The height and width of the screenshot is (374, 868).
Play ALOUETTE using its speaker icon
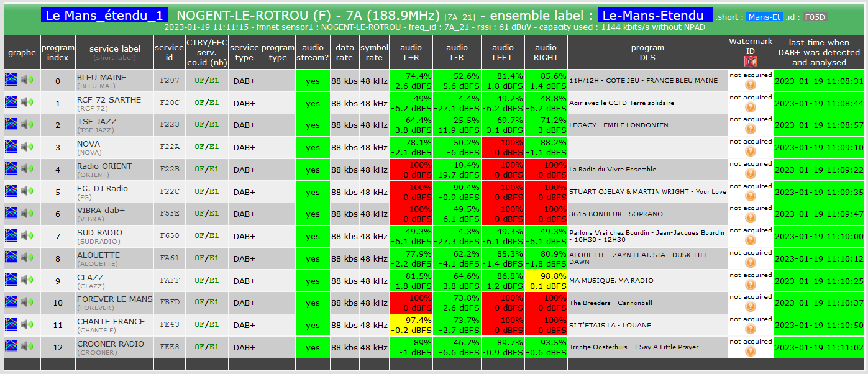[x=27, y=258]
